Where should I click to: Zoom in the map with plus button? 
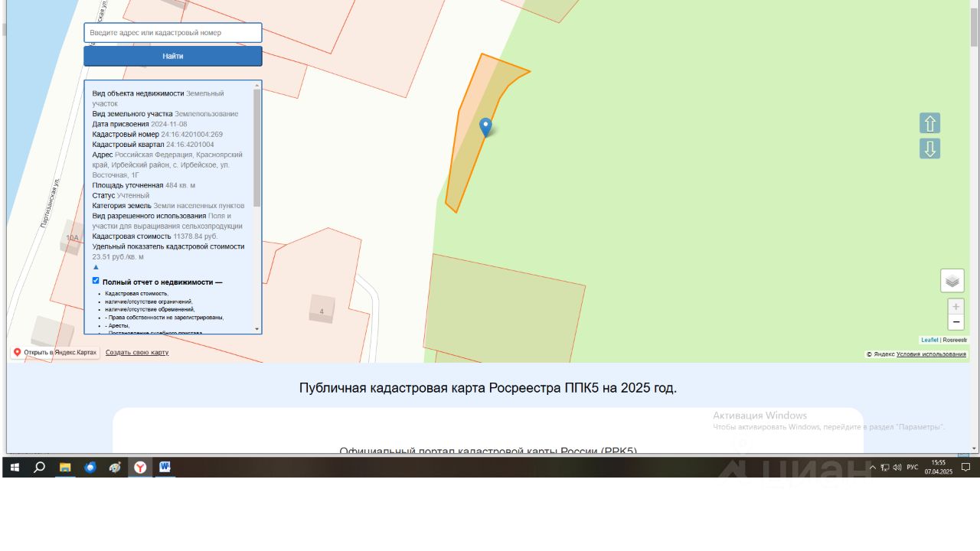coord(955,307)
